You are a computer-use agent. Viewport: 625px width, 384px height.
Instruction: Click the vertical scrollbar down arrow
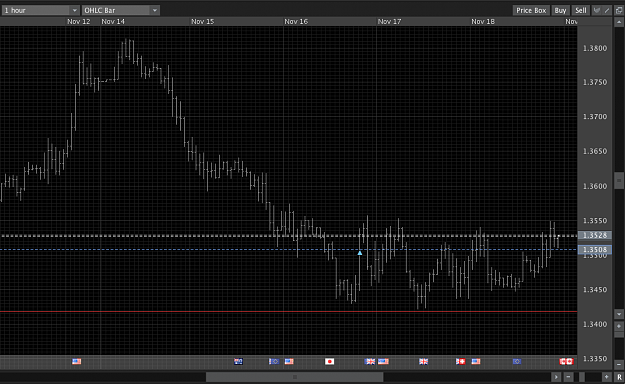click(x=619, y=314)
